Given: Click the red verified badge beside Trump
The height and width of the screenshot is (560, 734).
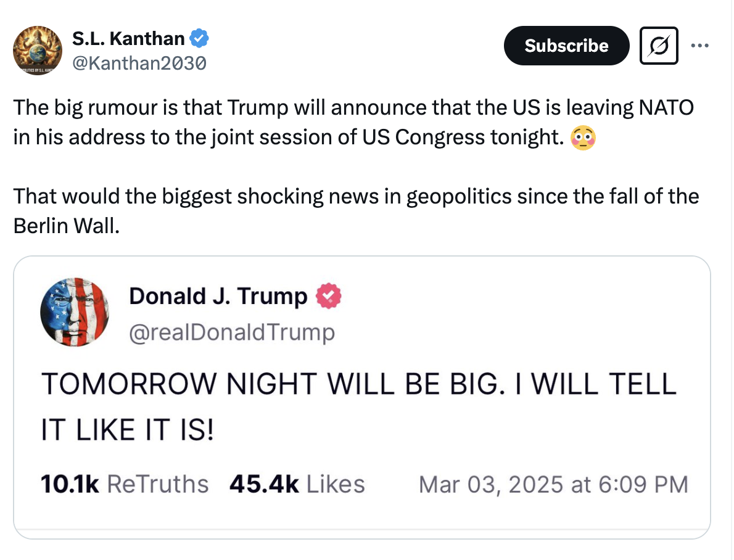Looking at the screenshot, I should 328,297.
